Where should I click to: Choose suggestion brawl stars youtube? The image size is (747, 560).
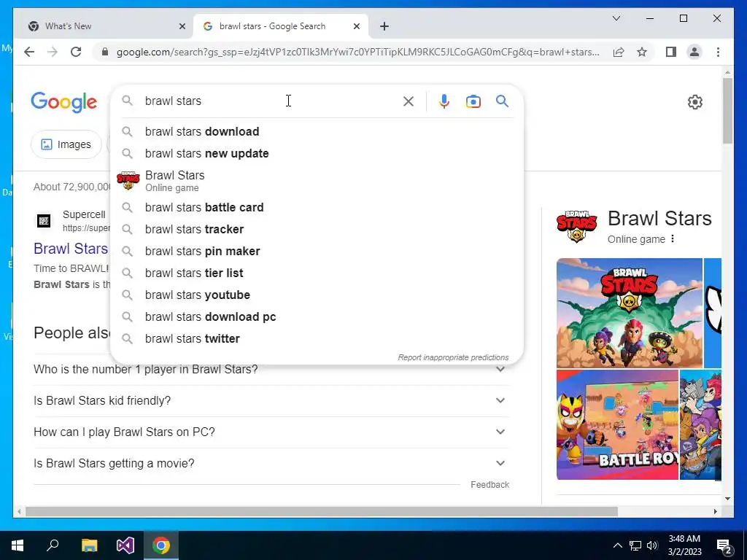[x=317, y=295]
